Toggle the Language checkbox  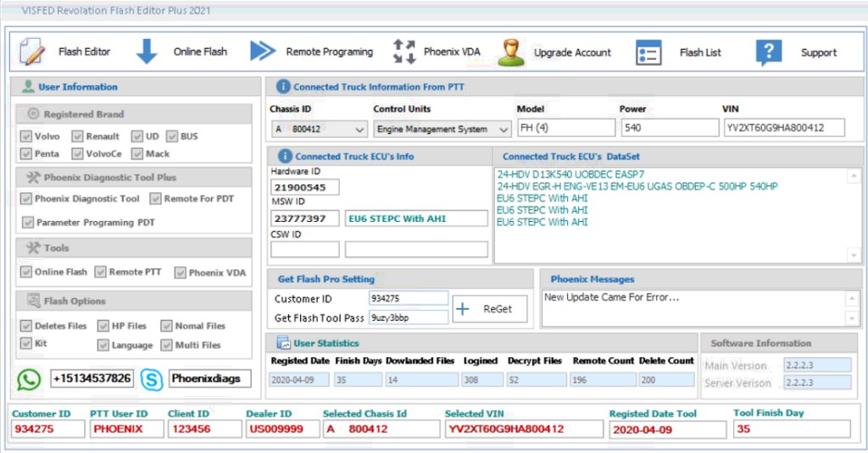tap(103, 345)
